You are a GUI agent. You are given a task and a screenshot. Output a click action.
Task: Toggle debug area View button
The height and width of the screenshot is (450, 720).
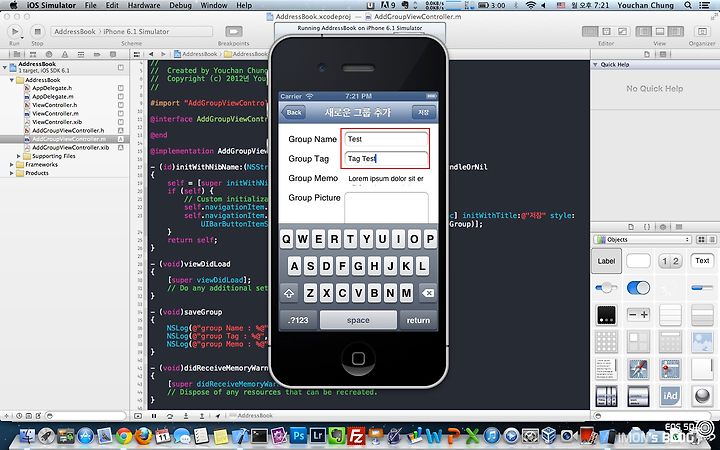click(660, 31)
